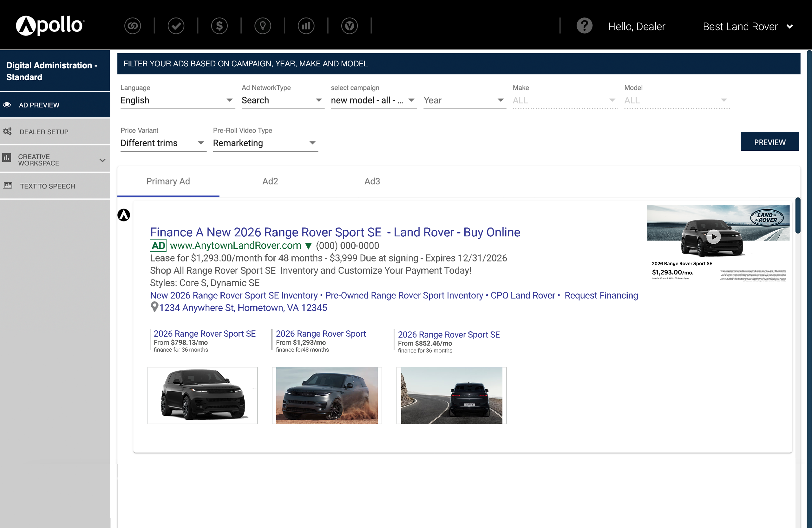
Task: Click the lightbulb icon in top navigation
Action: point(262,26)
